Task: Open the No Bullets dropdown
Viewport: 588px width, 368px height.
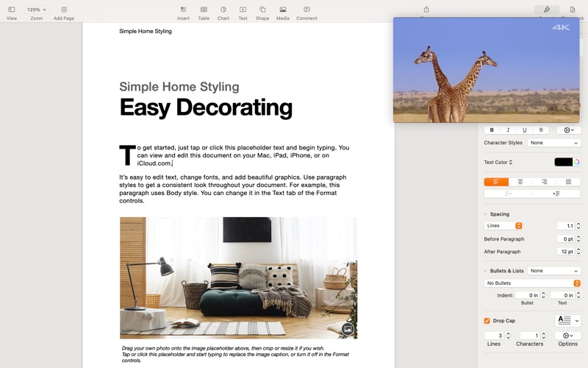Action: click(532, 283)
